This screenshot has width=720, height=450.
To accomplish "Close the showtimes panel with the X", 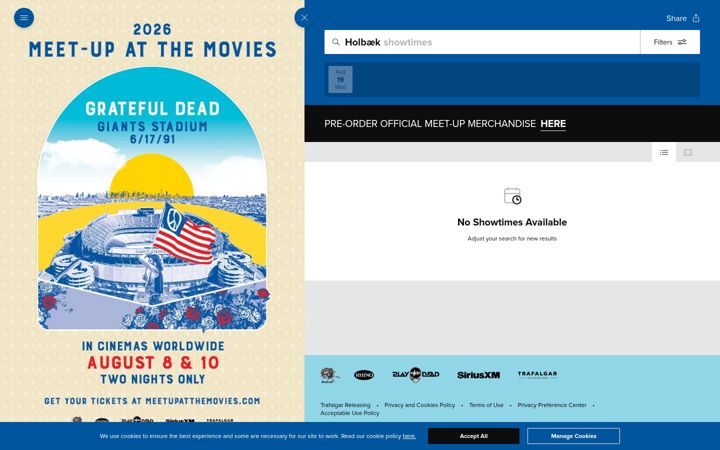I will coord(304,18).
